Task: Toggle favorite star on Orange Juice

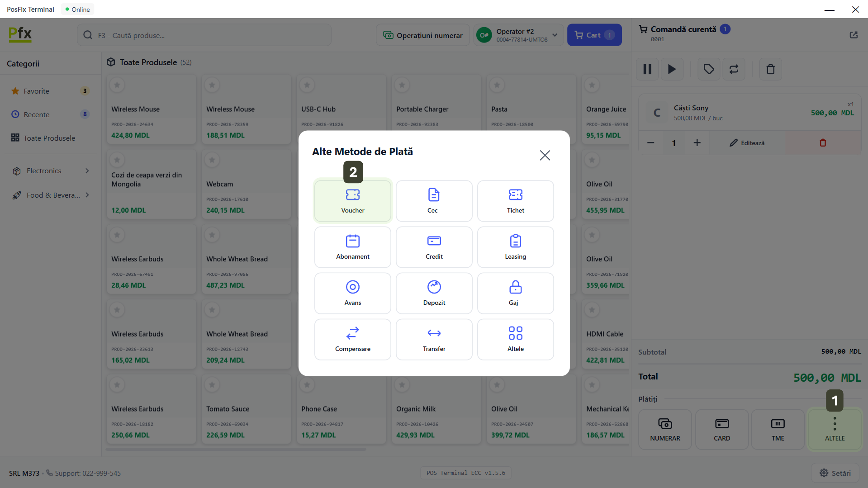Action: point(592,85)
